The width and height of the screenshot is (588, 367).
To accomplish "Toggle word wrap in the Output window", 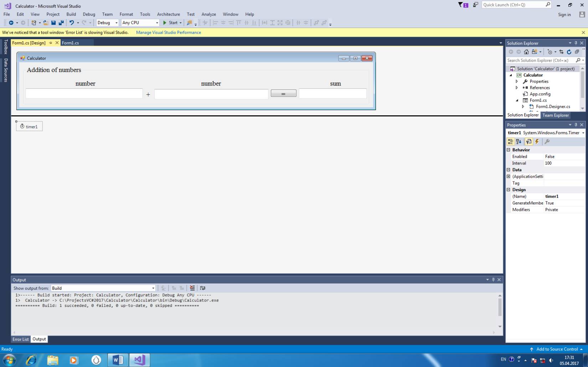I will (202, 288).
